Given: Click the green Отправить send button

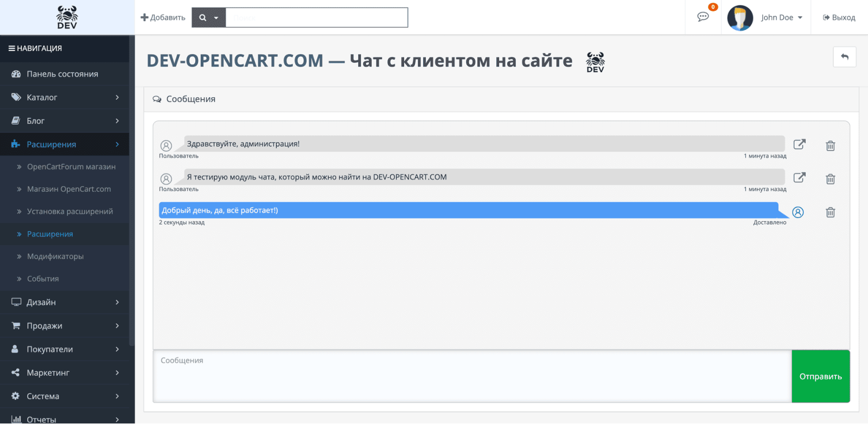Looking at the screenshot, I should 820,376.
